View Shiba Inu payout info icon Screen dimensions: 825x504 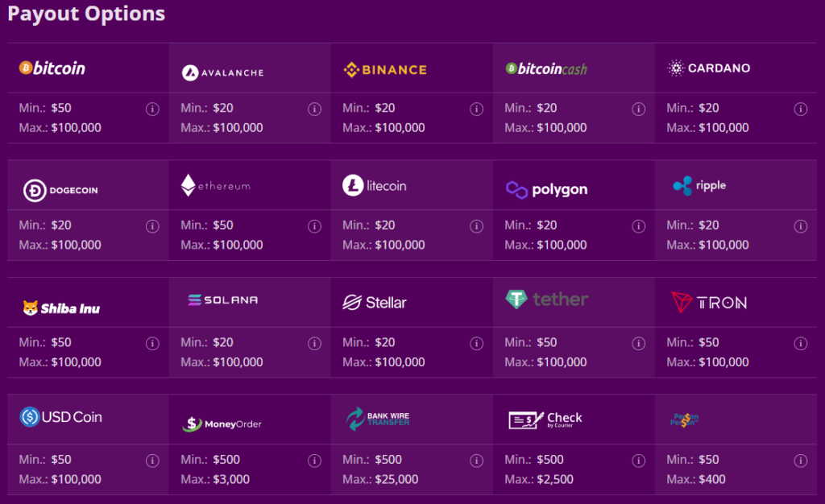152,343
